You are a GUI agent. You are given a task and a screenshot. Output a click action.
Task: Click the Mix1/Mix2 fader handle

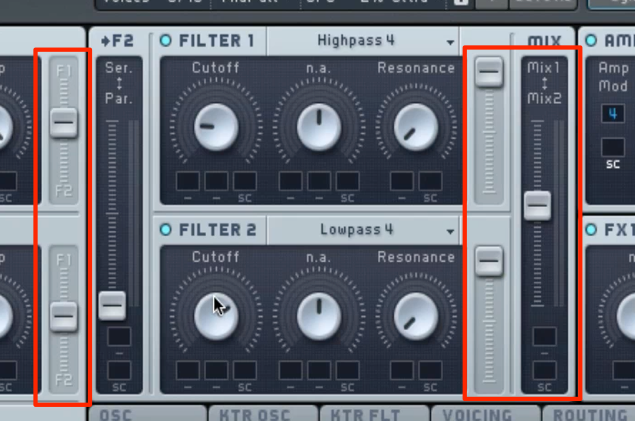(537, 206)
